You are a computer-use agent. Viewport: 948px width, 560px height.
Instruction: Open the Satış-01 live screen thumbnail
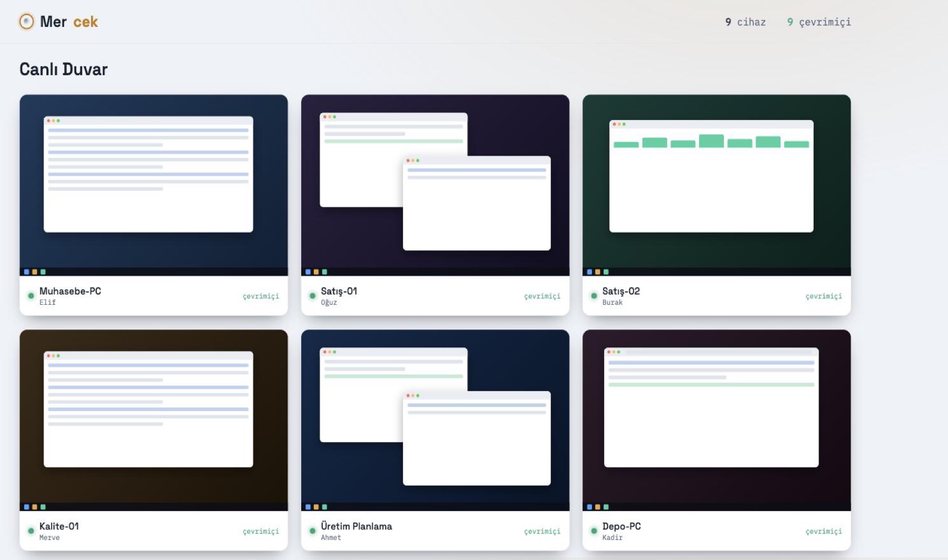coord(435,185)
